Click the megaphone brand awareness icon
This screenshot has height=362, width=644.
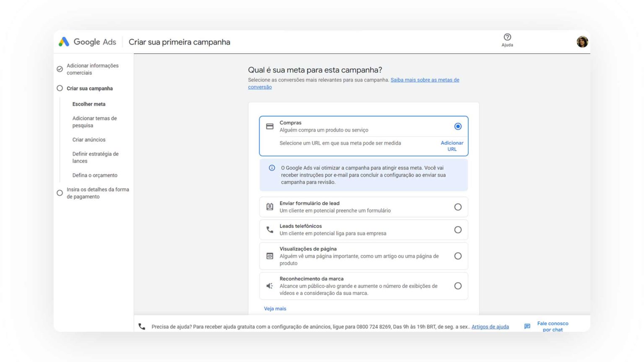(270, 286)
